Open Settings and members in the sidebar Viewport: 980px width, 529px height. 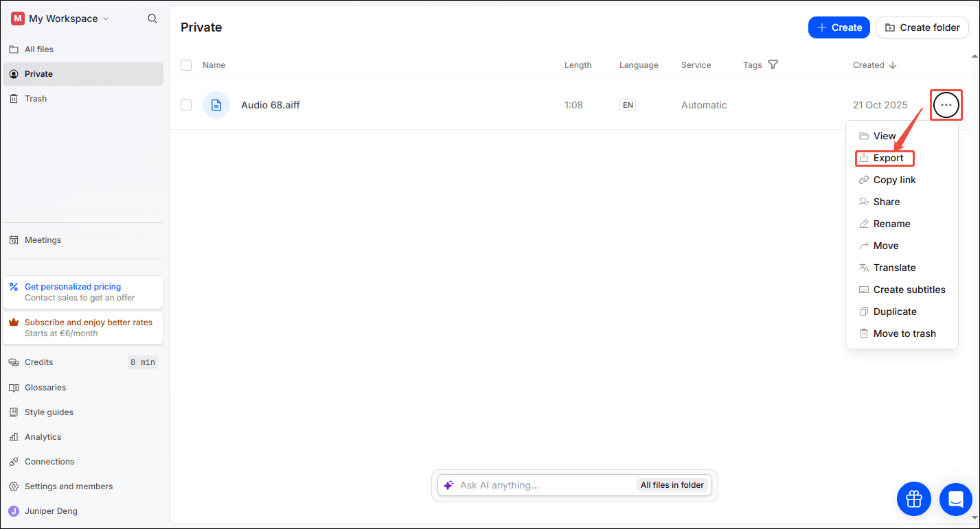click(x=83, y=486)
